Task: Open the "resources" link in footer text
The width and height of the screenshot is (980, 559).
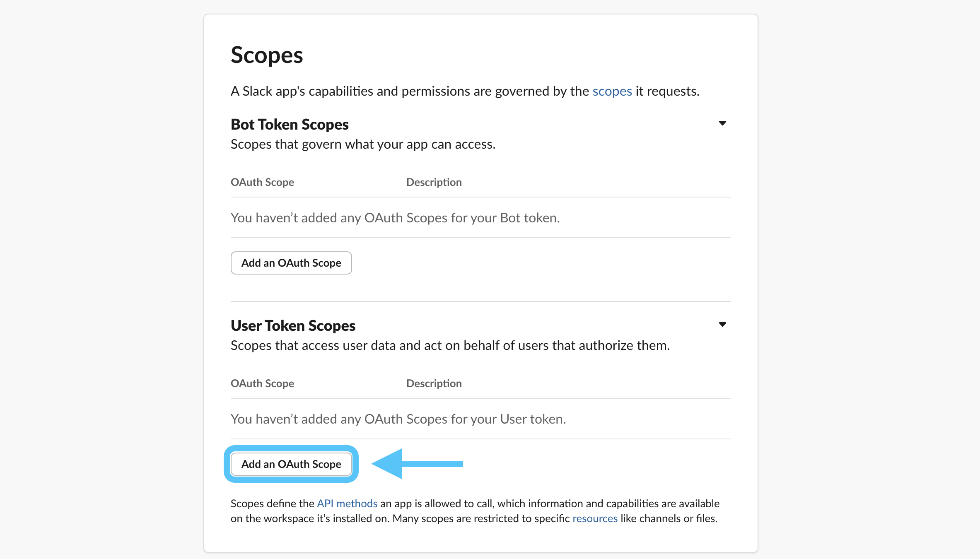Action: tap(595, 518)
